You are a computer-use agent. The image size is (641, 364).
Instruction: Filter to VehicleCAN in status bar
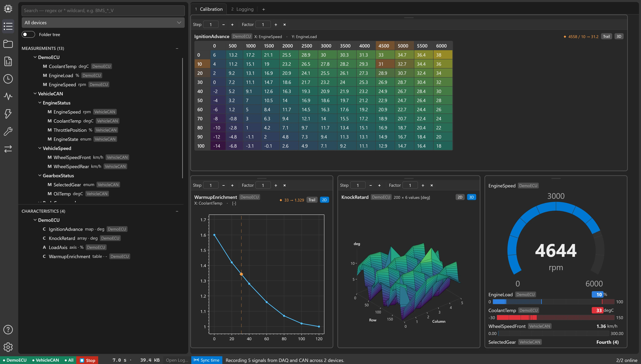(46, 360)
